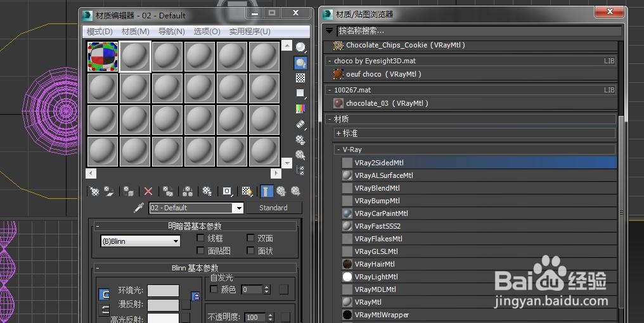Click Go Forward to Sibling icon
The height and width of the screenshot is (323, 644).
tap(295, 191)
